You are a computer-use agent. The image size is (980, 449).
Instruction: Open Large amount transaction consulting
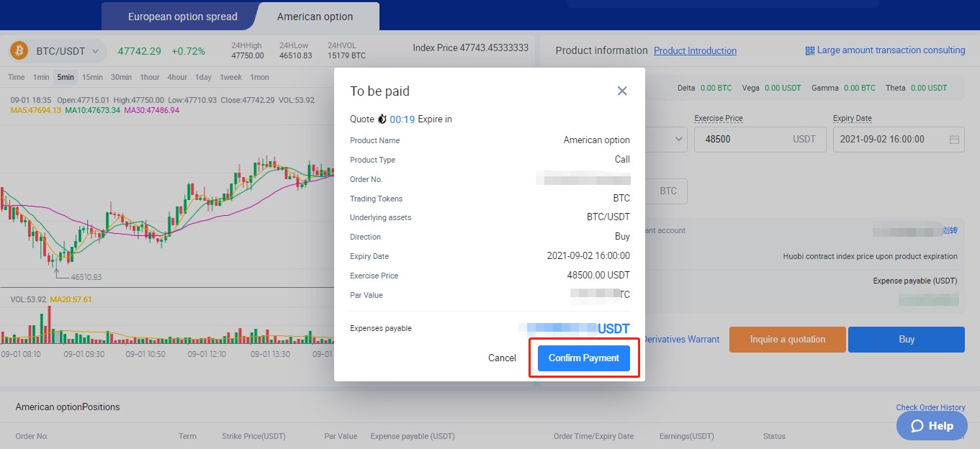[x=891, y=50]
